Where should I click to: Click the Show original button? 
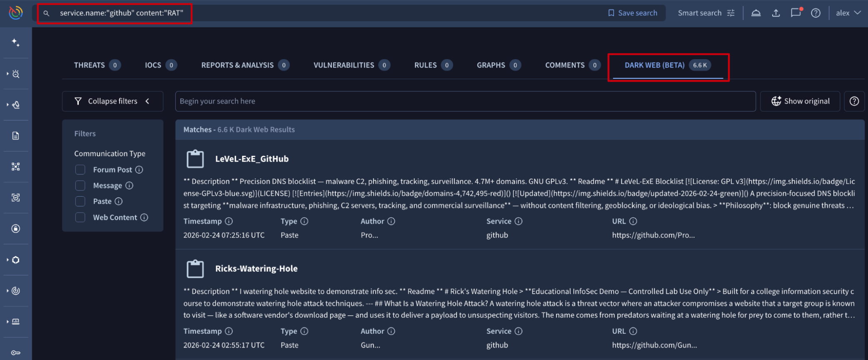[800, 101]
